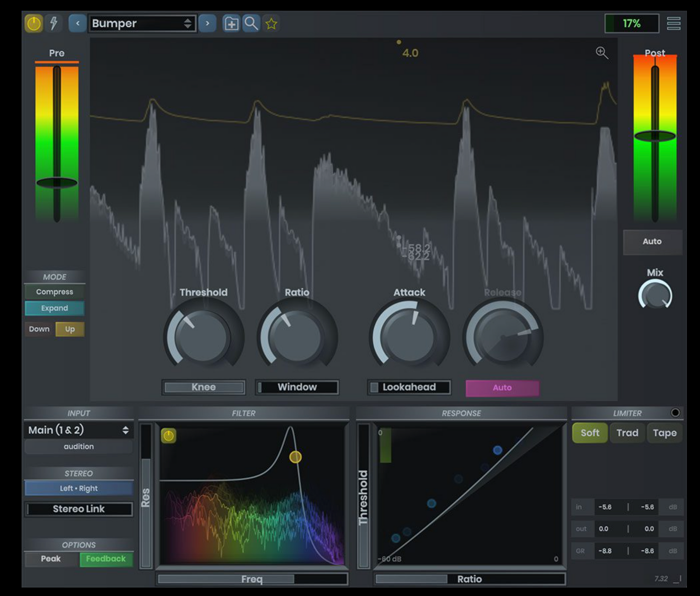Star the Bumper preset as favorite
This screenshot has height=596, width=700.
click(x=271, y=24)
